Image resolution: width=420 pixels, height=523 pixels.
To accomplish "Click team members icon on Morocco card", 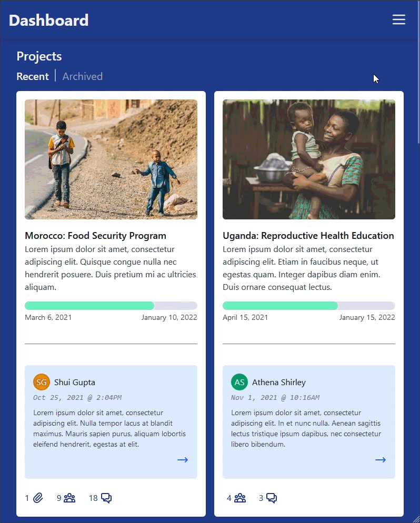I will coord(69,498).
